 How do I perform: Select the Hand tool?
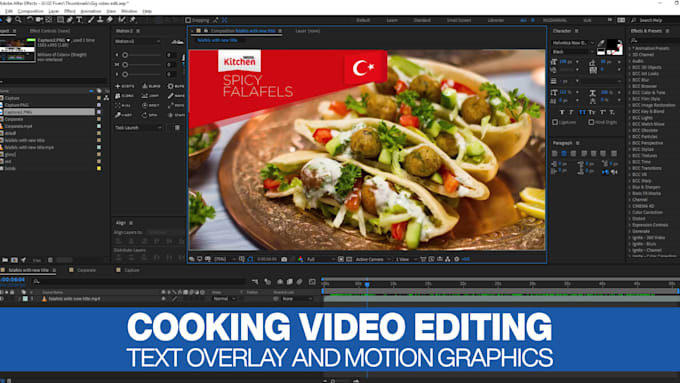coord(9,20)
